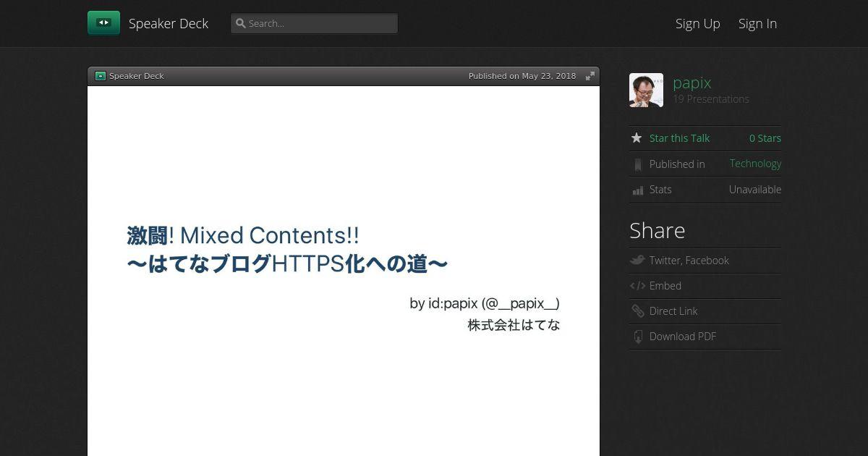The width and height of the screenshot is (868, 456).
Task: Click the Share heading
Action: pyautogui.click(x=658, y=230)
